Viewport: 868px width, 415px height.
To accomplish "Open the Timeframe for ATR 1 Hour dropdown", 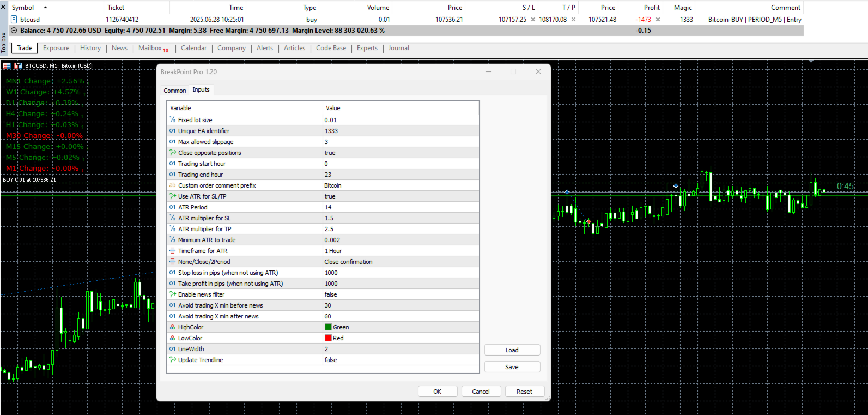I will [x=401, y=251].
